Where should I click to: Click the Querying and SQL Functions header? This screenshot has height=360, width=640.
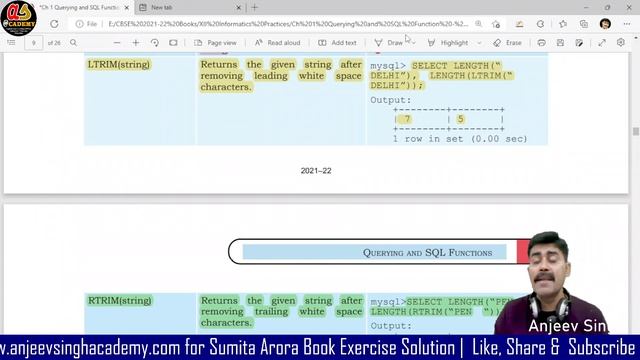click(427, 253)
